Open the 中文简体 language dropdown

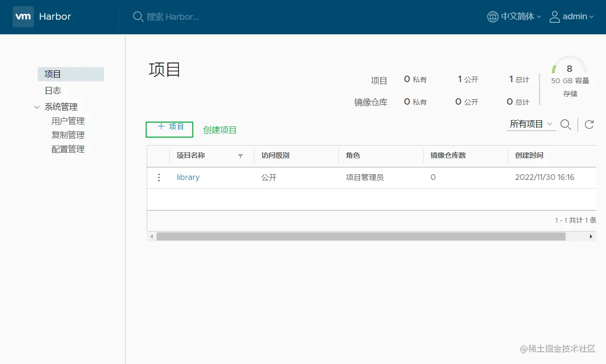[x=521, y=17]
